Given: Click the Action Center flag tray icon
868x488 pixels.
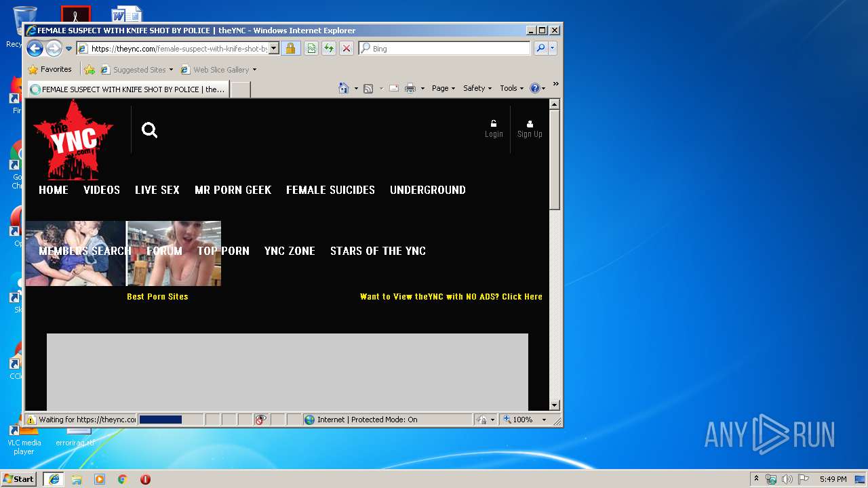Looking at the screenshot, I should click(803, 479).
